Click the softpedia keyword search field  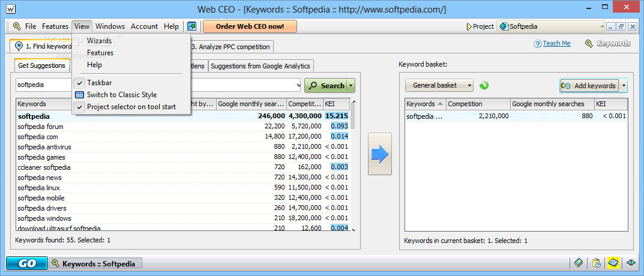click(x=158, y=85)
